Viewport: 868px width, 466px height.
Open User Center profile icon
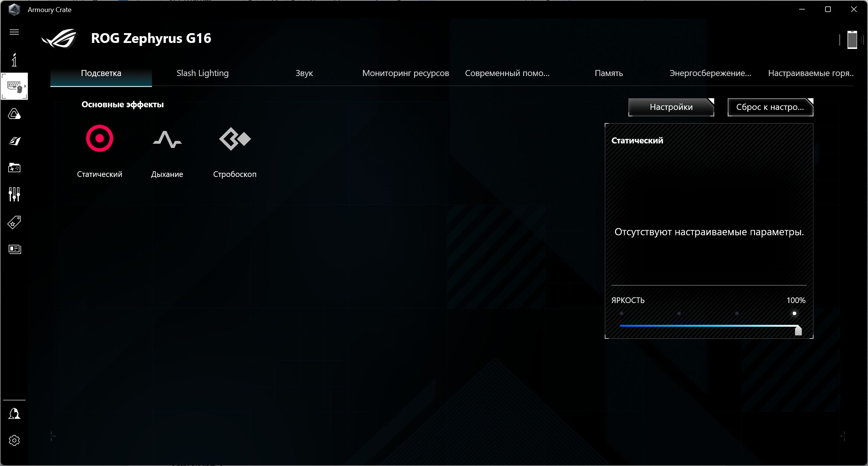14,413
